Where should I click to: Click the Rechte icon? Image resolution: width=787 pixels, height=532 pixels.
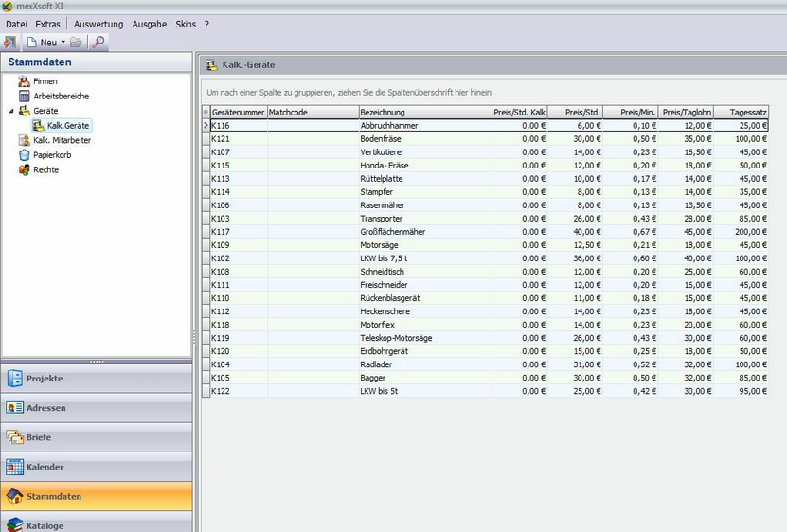click(24, 169)
